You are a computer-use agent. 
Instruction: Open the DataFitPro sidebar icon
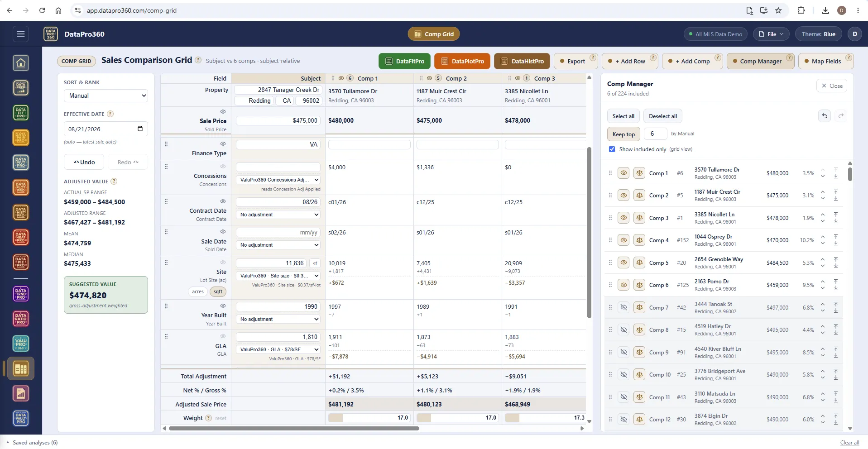pyautogui.click(x=21, y=113)
